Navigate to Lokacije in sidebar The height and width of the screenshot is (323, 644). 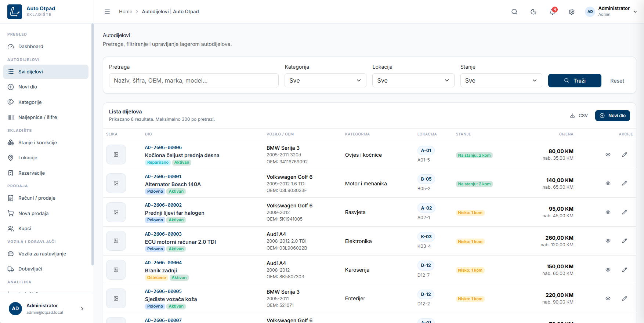click(46, 158)
